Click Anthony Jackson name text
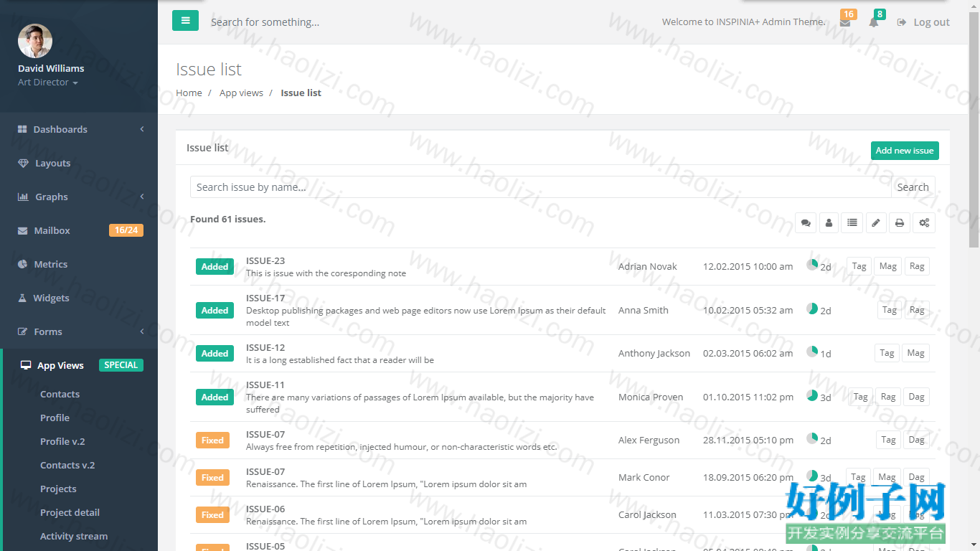The image size is (980, 551). (x=654, y=353)
